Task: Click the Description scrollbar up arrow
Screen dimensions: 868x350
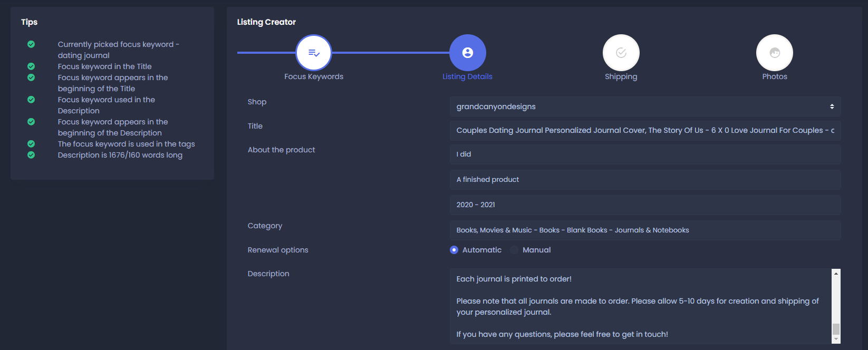Action: coord(836,273)
